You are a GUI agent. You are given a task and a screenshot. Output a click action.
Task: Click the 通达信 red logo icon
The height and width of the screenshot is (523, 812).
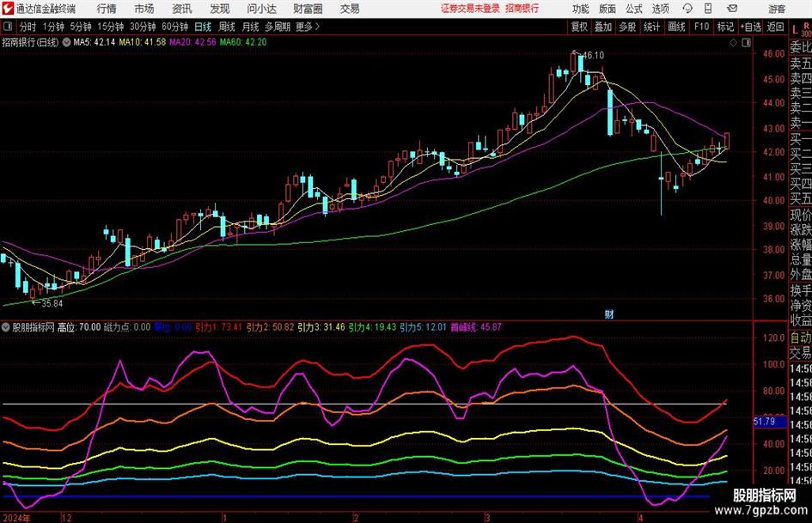point(8,9)
